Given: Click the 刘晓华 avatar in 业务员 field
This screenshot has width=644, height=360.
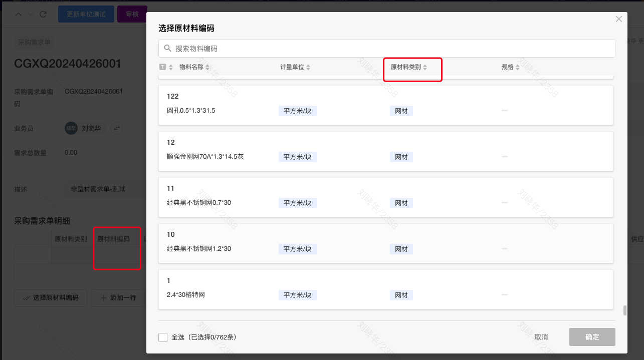Looking at the screenshot, I should click(71, 128).
